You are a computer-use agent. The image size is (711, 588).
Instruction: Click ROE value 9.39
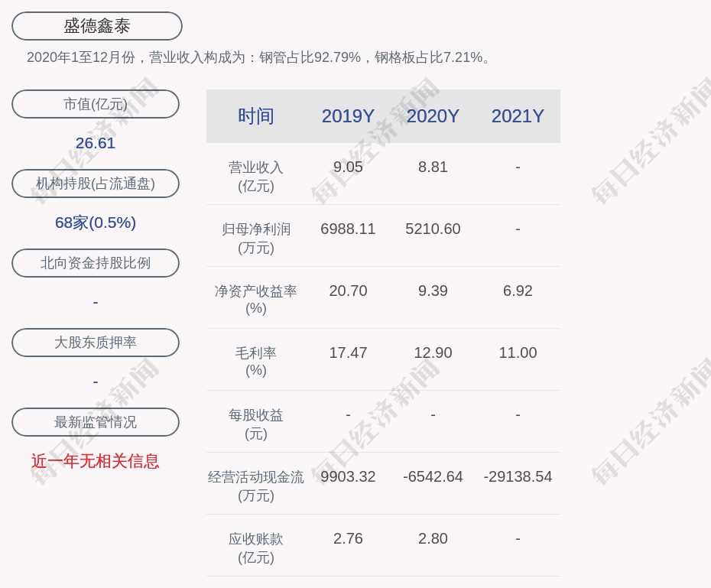pyautogui.click(x=433, y=291)
